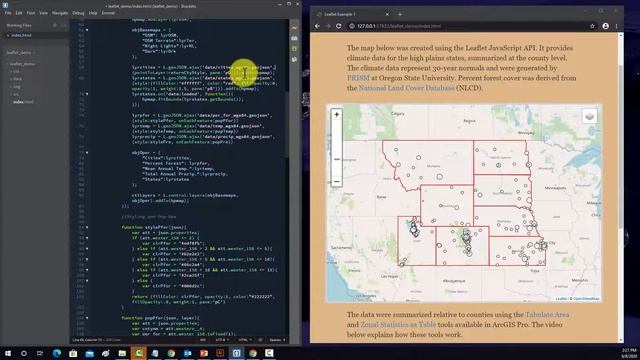Open Chrome three-dot menu

coord(616,26)
